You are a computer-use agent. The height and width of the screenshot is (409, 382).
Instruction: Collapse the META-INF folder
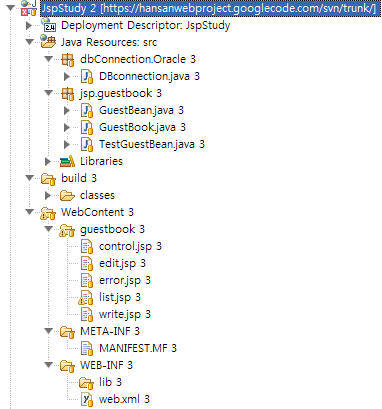pos(49,331)
